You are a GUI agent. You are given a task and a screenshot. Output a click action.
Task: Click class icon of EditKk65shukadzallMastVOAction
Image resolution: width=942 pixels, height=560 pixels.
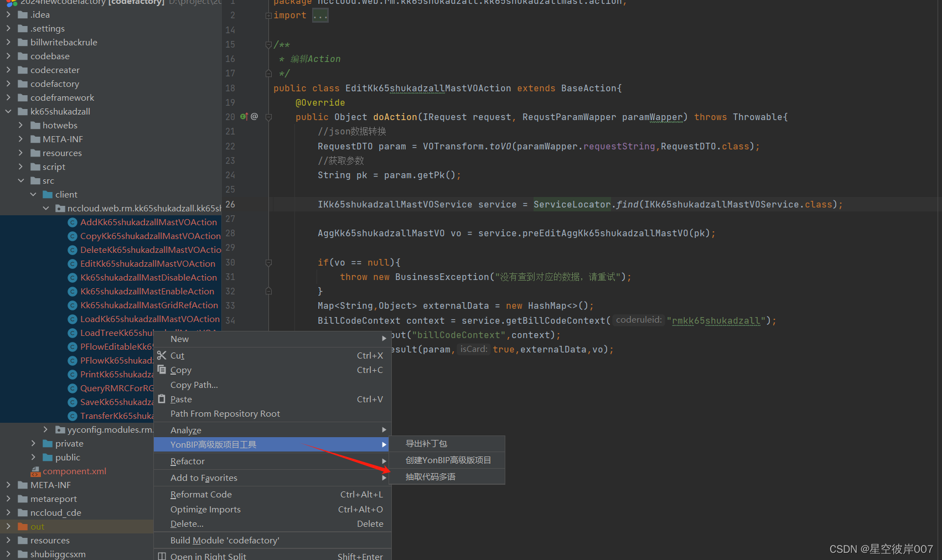(x=72, y=264)
